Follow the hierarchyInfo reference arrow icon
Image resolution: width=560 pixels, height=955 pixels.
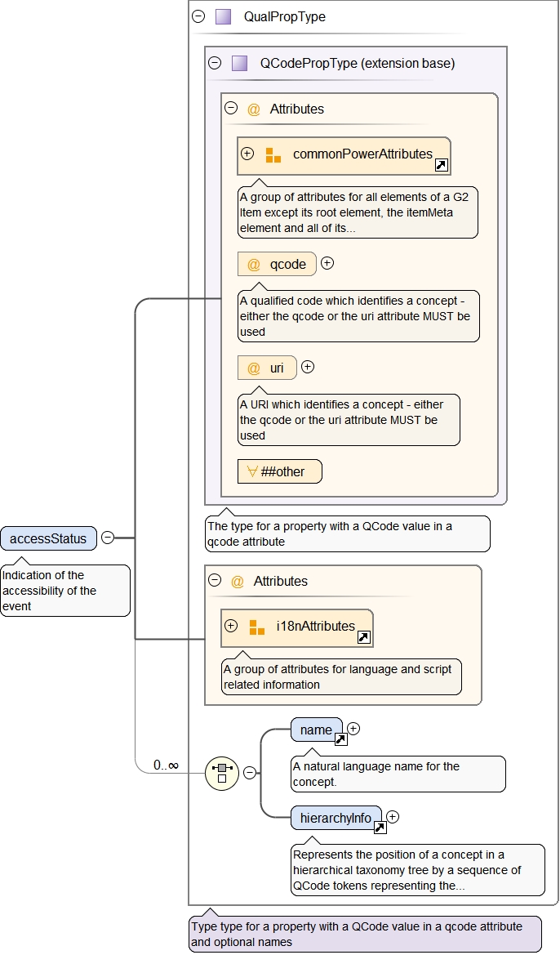point(380,828)
